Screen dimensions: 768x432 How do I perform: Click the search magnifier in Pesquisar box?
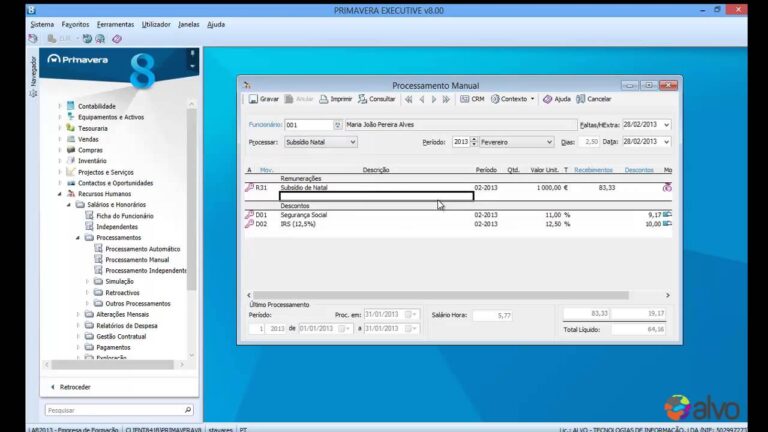pyautogui.click(x=188, y=410)
